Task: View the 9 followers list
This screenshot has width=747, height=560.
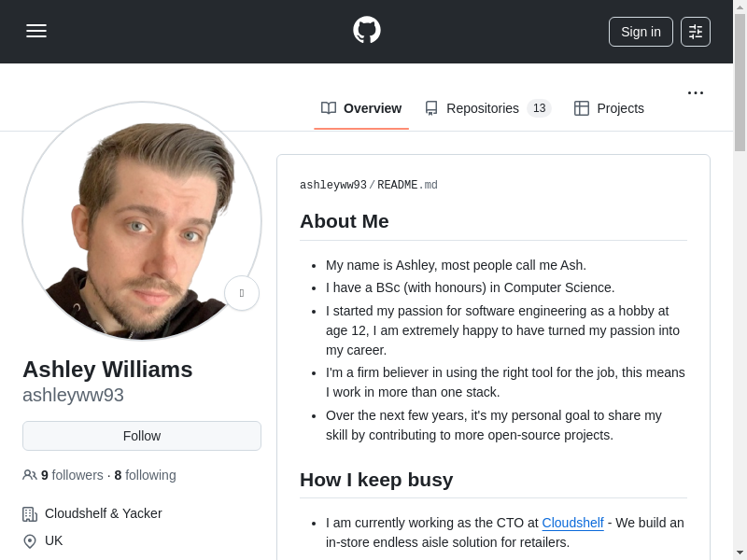Action: coord(72,475)
